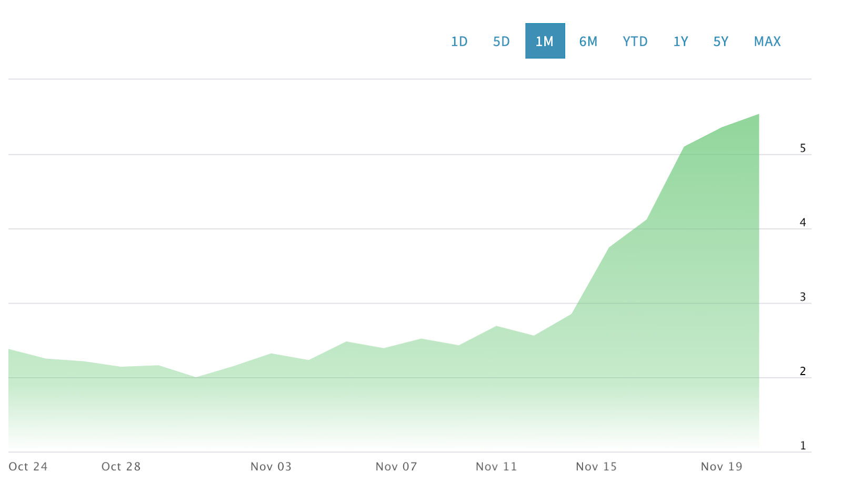842x504 pixels.
Task: Select the YTD range option
Action: click(x=635, y=41)
